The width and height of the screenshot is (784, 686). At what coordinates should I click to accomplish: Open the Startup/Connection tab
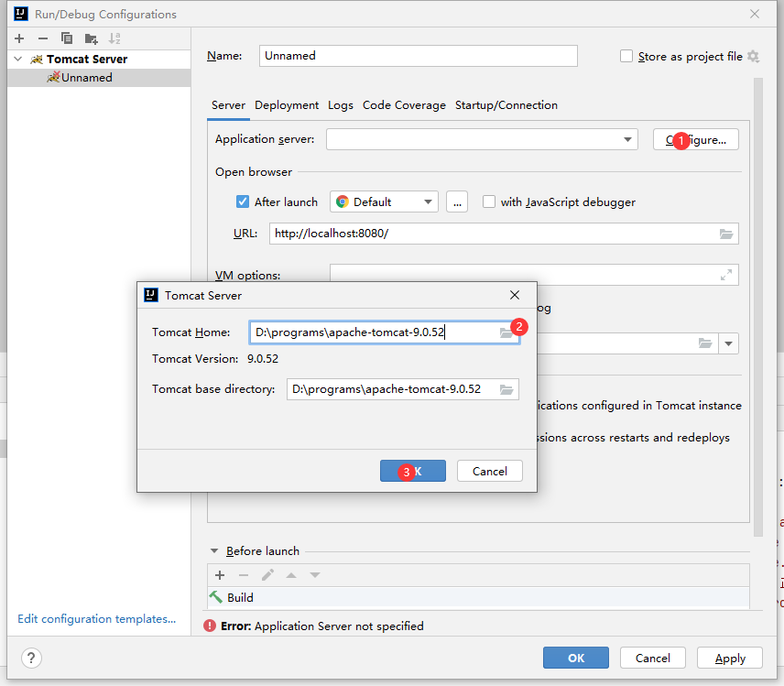506,105
